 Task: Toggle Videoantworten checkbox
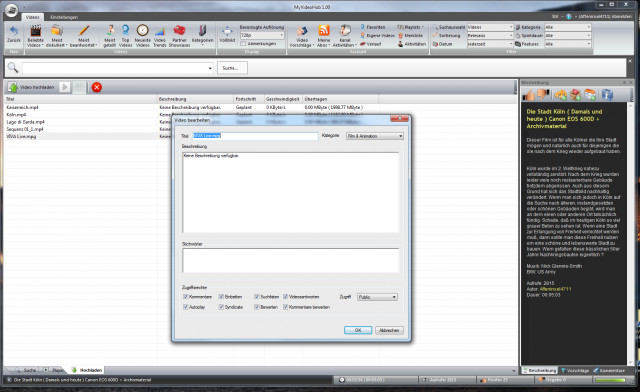pyautogui.click(x=285, y=297)
